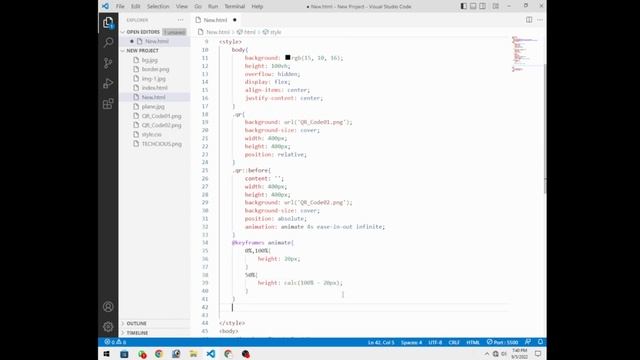Toggle Panel layout button in title bar
Screen dimensions: 640x360
coord(473,6)
